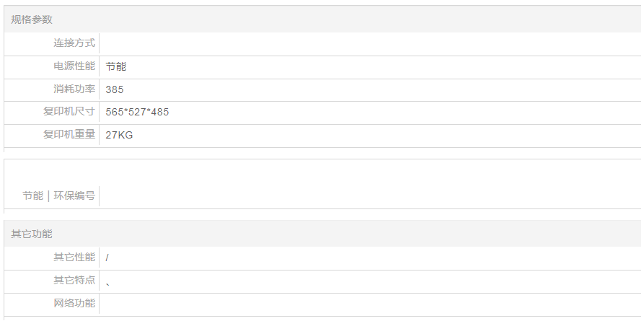Click the slash value beside 其它性能
This screenshot has height=321, width=644.
pos(107,258)
